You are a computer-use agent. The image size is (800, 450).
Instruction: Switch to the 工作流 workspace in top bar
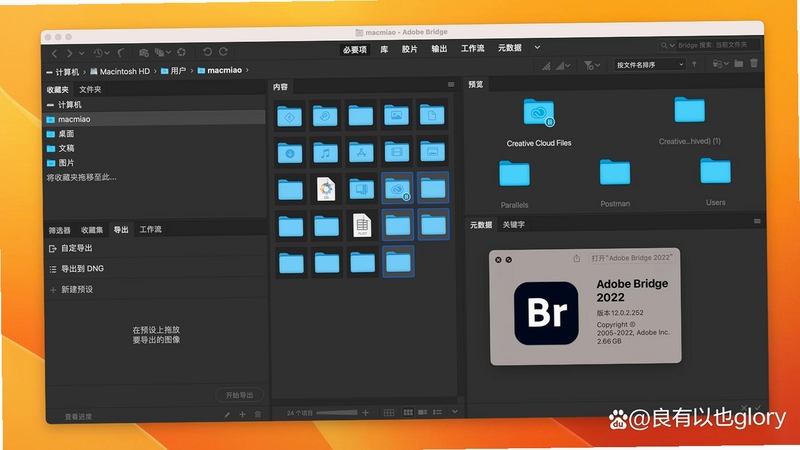click(472, 48)
